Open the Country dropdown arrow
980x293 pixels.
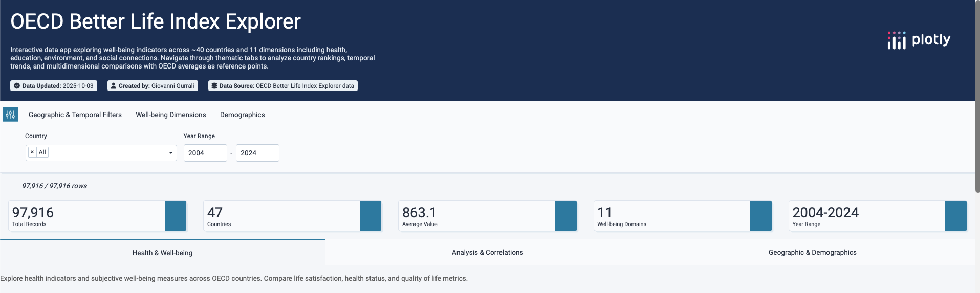click(171, 153)
